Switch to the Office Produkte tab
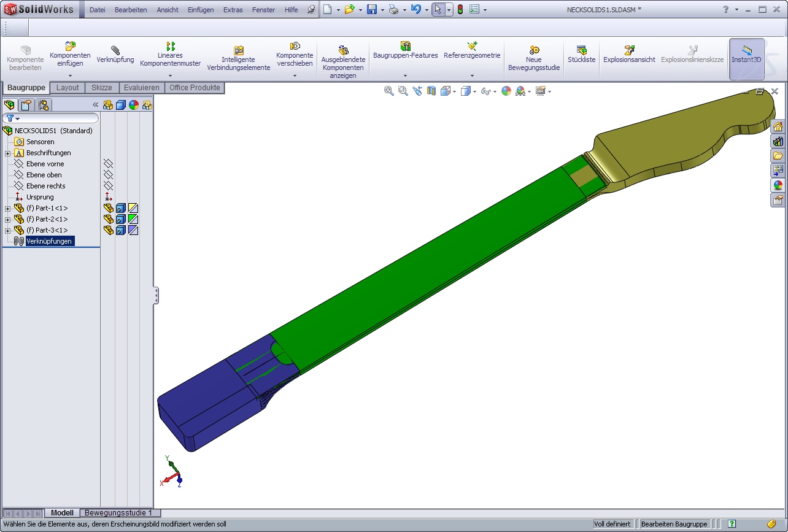 195,88
